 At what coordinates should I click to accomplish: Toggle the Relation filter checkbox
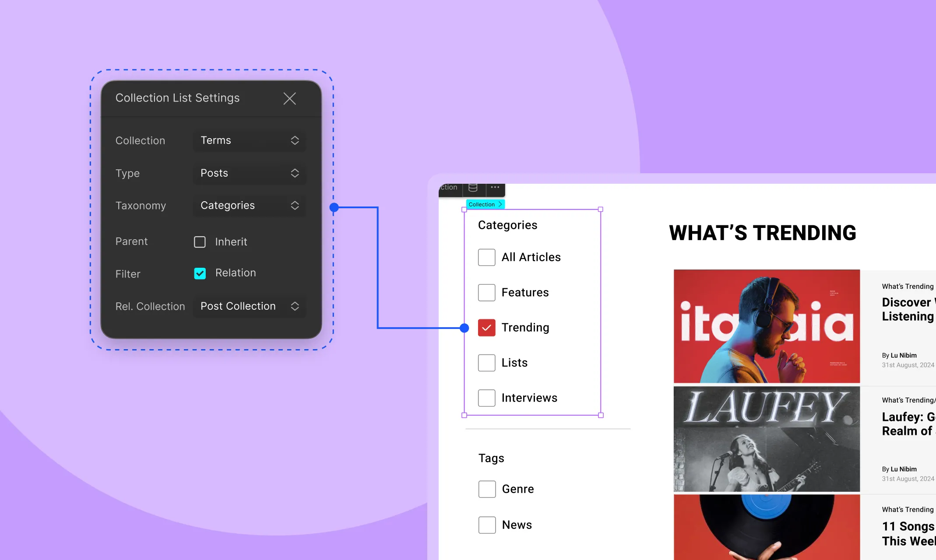[200, 273]
